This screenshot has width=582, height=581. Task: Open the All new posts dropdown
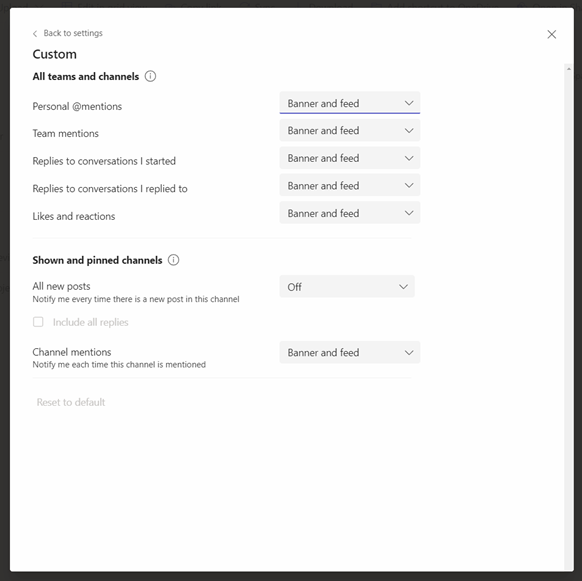pyautogui.click(x=347, y=286)
